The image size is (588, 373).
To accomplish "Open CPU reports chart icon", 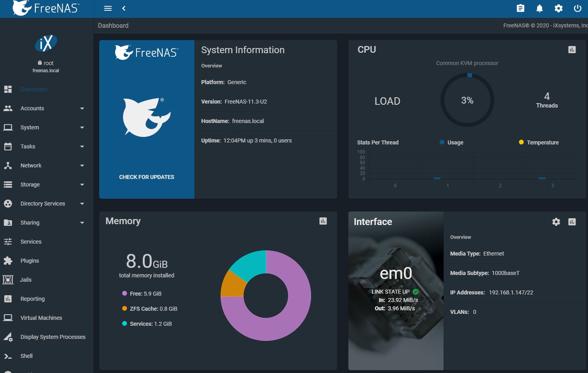I will tap(572, 50).
